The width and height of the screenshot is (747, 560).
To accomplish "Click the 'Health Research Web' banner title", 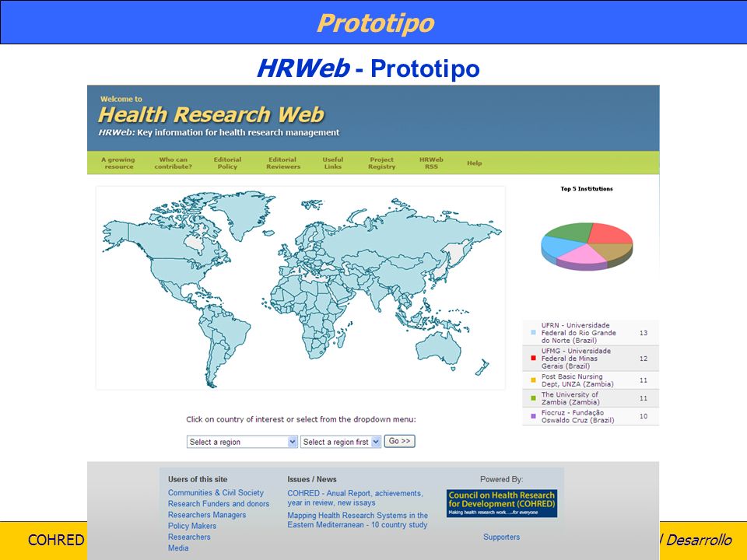I will click(211, 115).
